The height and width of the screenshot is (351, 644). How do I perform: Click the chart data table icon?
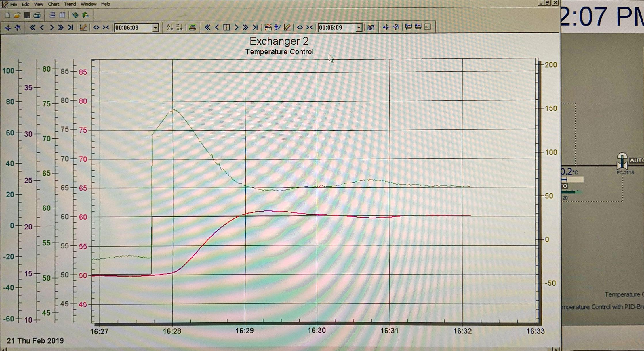[268, 28]
